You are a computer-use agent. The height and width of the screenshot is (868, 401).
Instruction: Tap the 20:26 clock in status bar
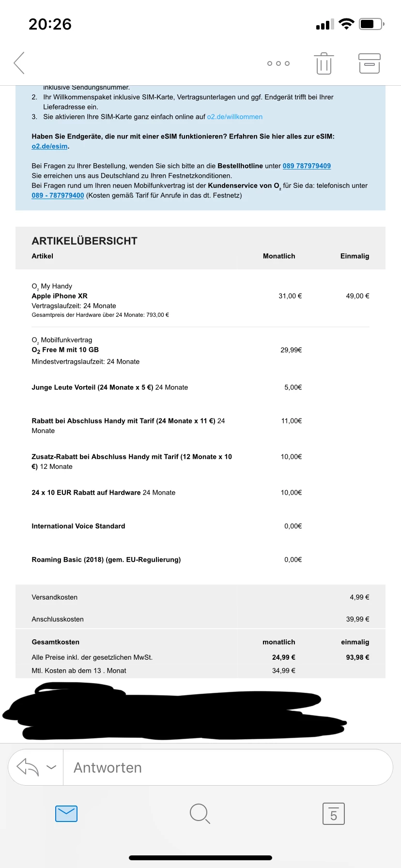click(x=50, y=24)
